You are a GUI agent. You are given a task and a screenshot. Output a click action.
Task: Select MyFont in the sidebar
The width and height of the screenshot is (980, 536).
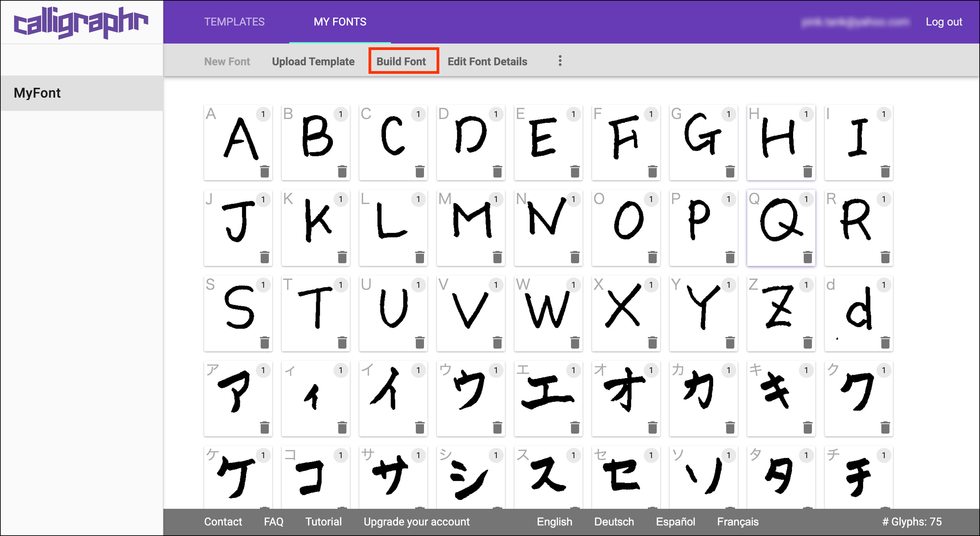click(37, 93)
